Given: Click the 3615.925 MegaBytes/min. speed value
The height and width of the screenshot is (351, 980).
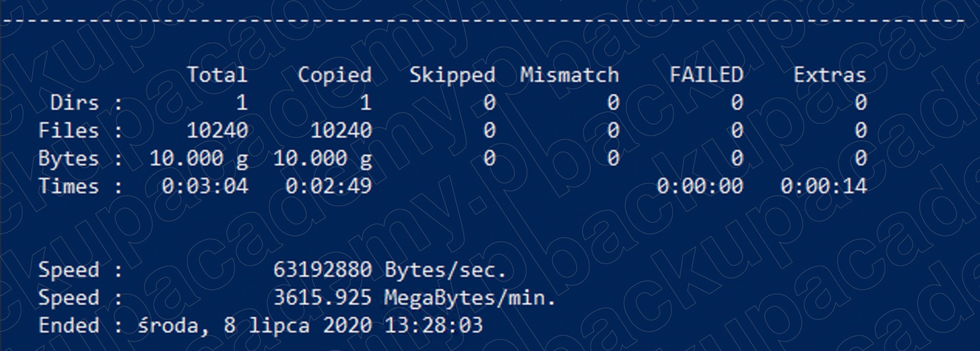Looking at the screenshot, I should 414,298.
